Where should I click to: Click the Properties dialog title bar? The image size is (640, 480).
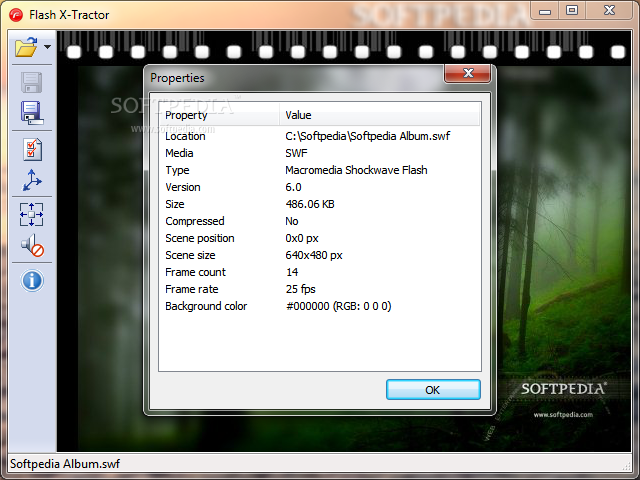pyautogui.click(x=296, y=78)
